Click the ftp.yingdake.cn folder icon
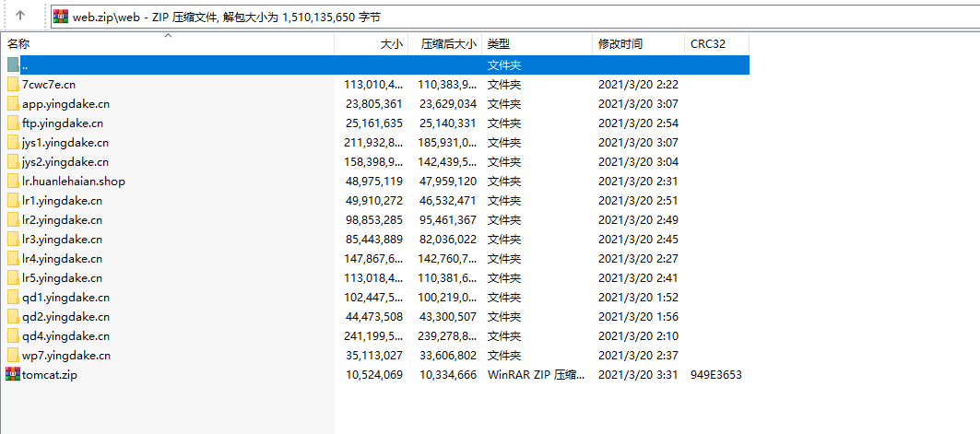Image resolution: width=980 pixels, height=434 pixels. pos(13,123)
